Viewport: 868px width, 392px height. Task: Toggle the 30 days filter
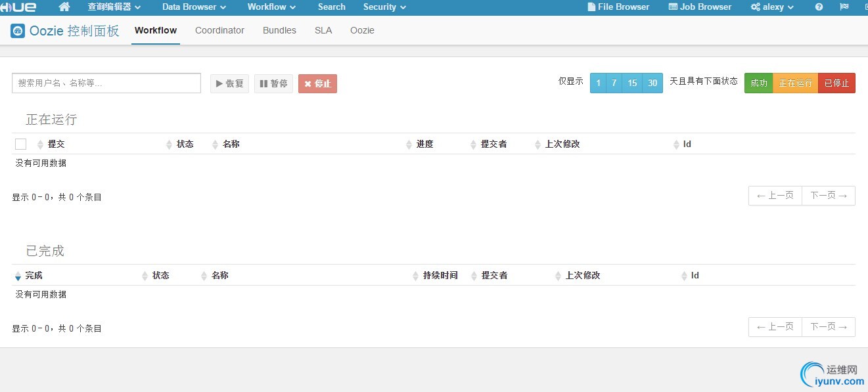(652, 83)
